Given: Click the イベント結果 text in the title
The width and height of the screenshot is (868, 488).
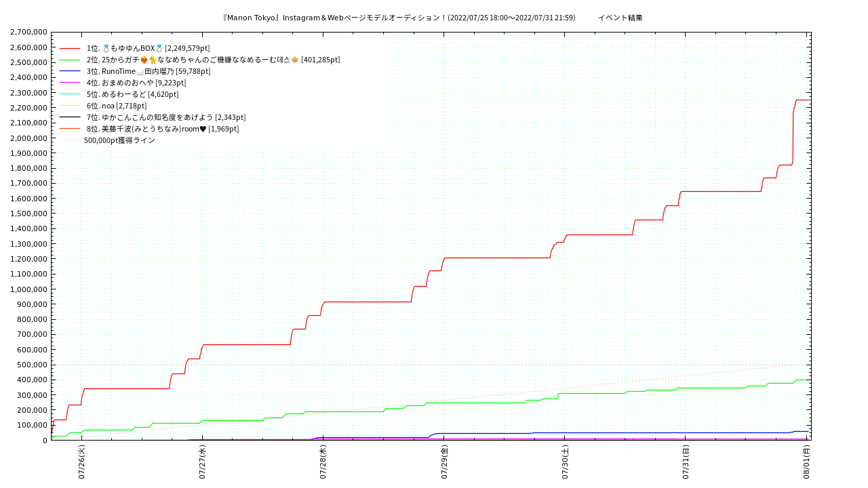Looking at the screenshot, I should [620, 18].
